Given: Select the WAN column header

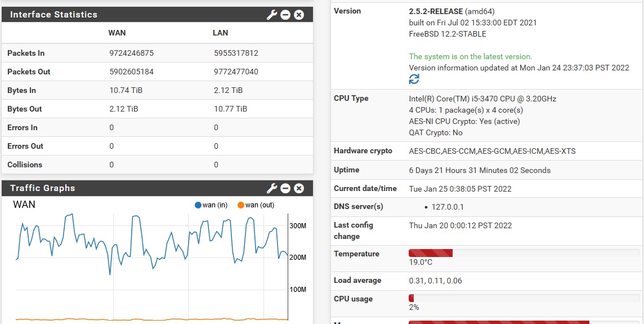Looking at the screenshot, I should click(x=117, y=33).
